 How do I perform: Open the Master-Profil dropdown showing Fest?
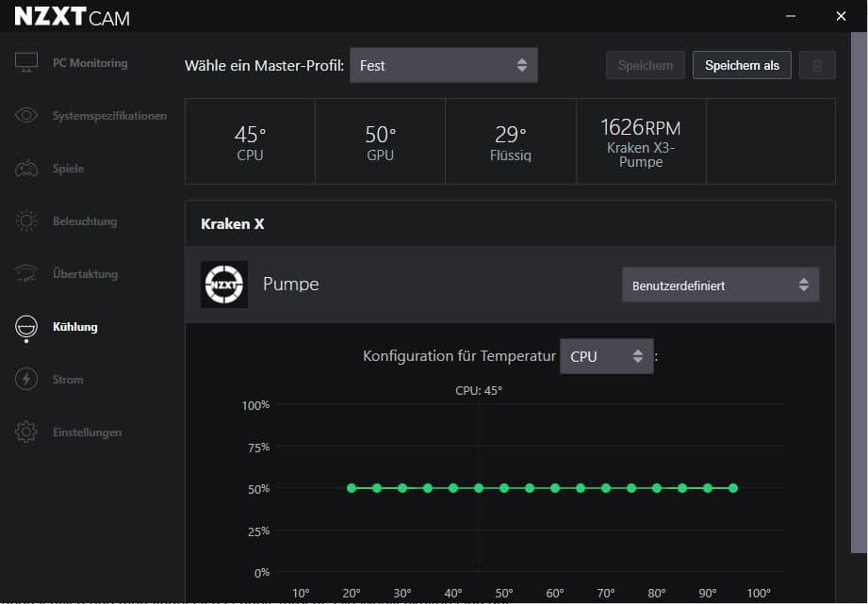tap(443, 66)
